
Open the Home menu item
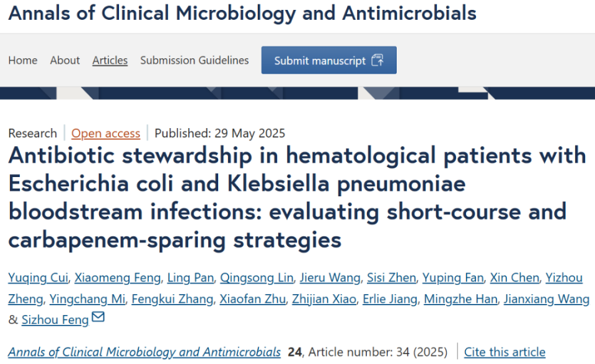tap(23, 60)
